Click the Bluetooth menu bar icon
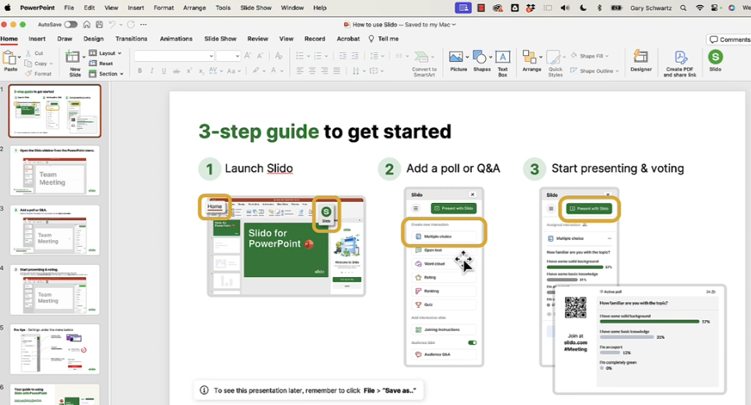This screenshot has width=751, height=405. point(599,8)
